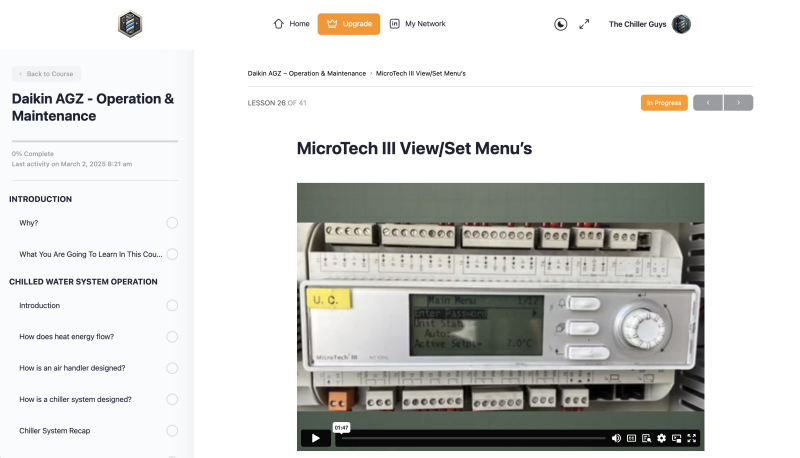Open the Introduction lesson under Chilled Water System
This screenshot has height=458, width=800.
click(x=39, y=306)
